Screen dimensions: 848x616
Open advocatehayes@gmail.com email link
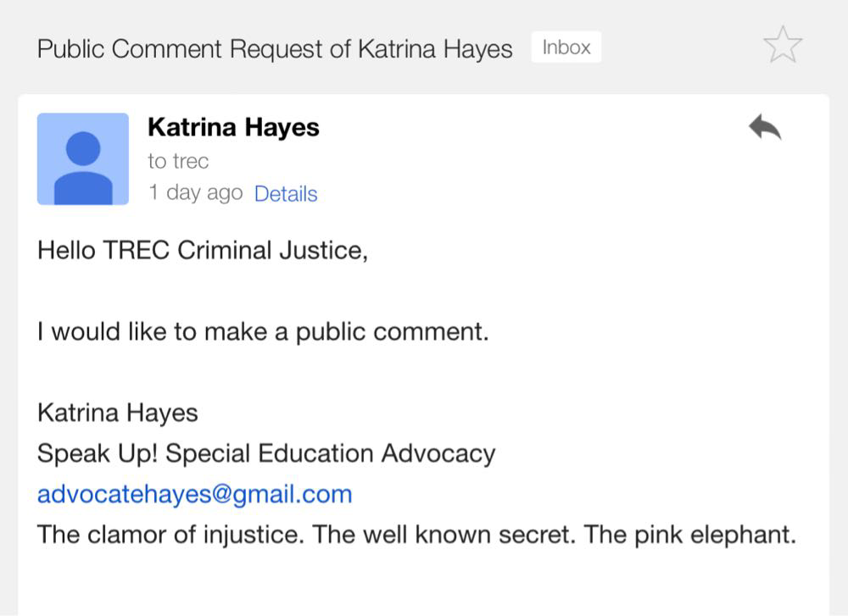point(195,494)
